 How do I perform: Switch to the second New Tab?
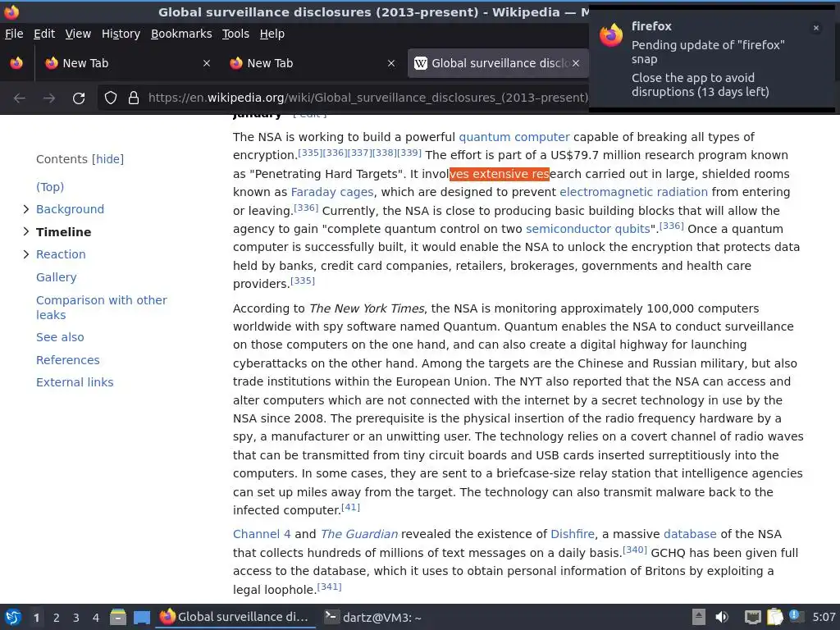coord(313,63)
